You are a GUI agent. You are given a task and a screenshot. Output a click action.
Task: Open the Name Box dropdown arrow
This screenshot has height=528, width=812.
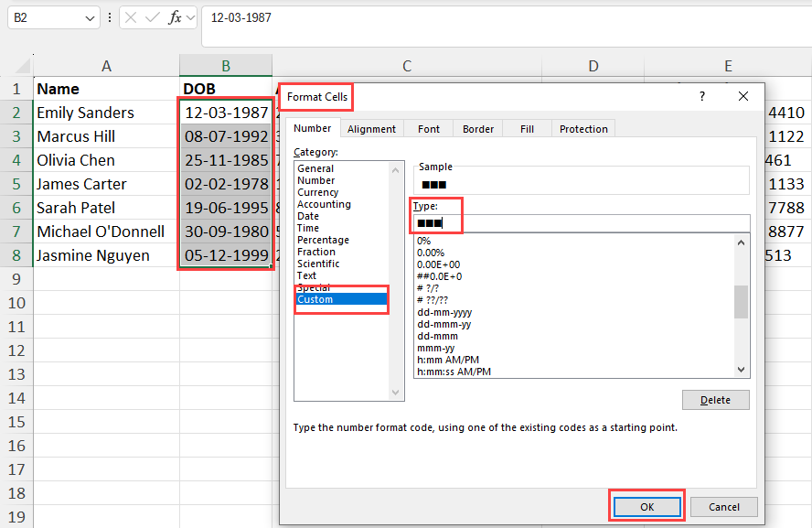(x=90, y=18)
